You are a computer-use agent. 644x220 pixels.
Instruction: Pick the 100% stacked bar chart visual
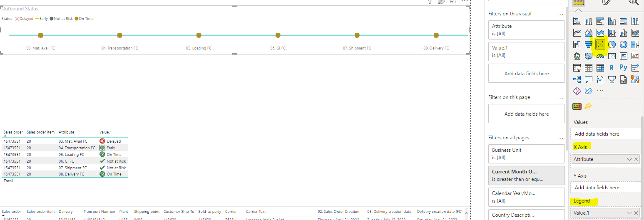(x=624, y=21)
